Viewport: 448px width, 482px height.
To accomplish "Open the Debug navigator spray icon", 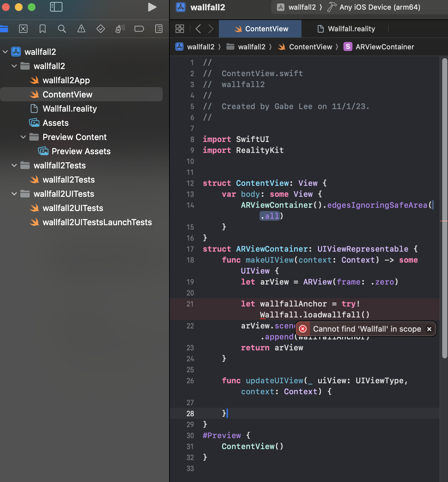I will (120, 29).
